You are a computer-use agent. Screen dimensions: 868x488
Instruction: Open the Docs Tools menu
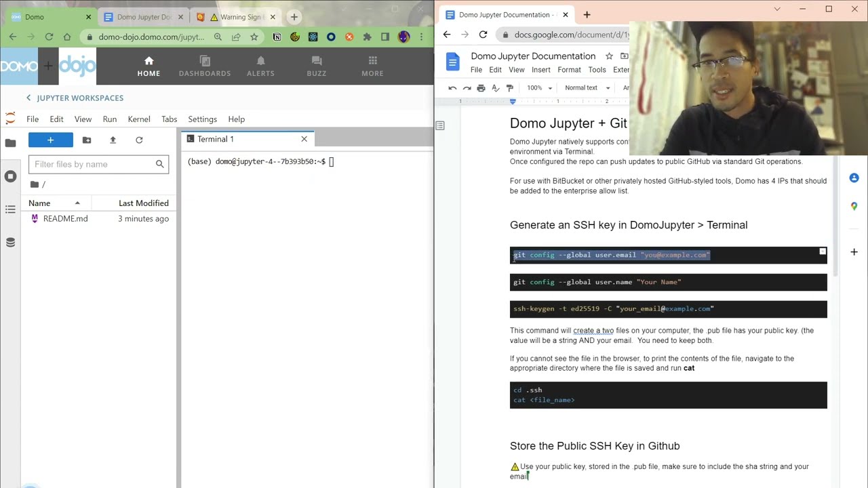point(597,70)
